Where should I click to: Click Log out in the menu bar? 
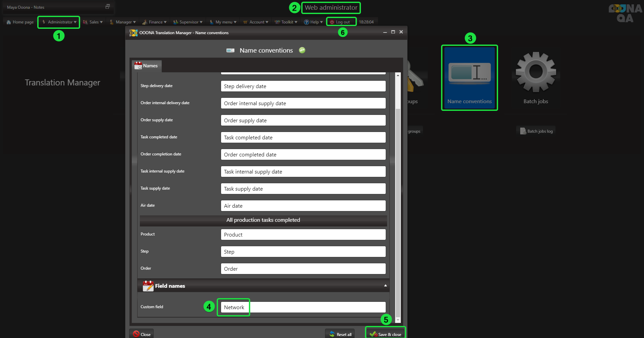pyautogui.click(x=341, y=22)
